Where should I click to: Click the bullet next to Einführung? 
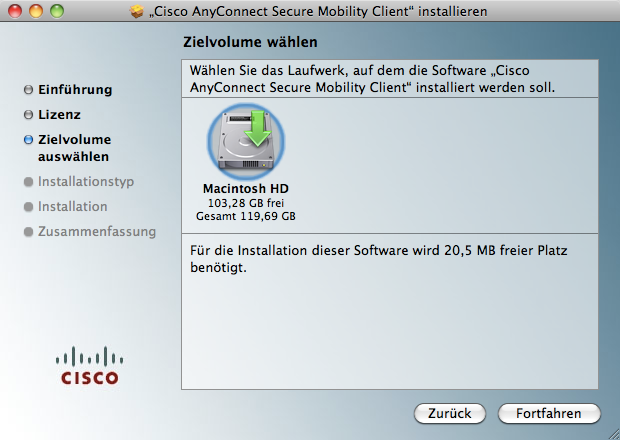28,90
